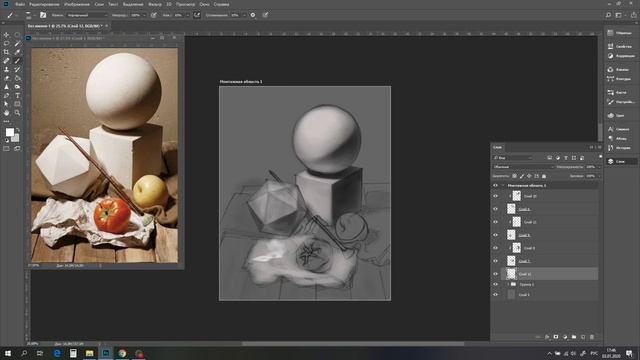Open the Редактирование menu
This screenshot has width=640, height=360.
tap(44, 4)
